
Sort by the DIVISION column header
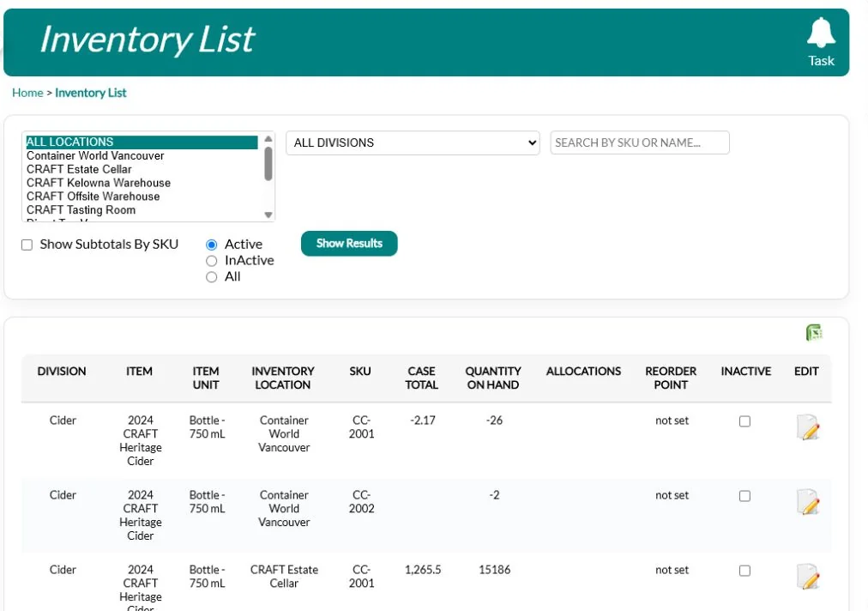(x=62, y=371)
